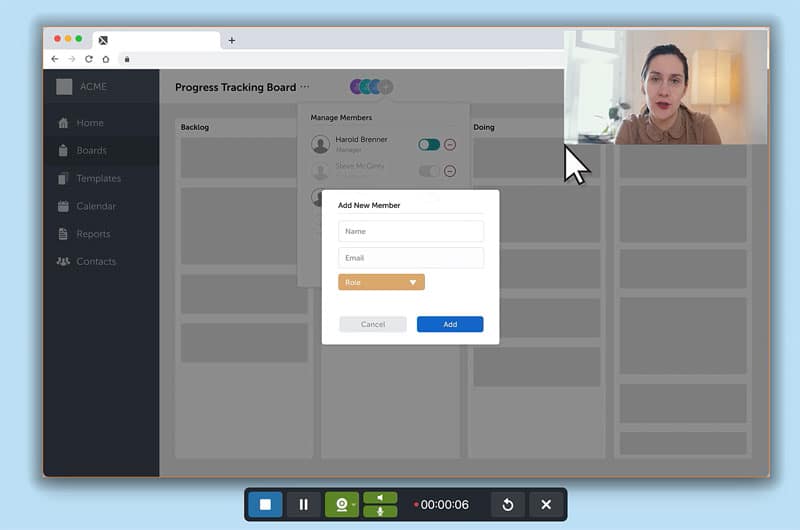The image size is (800, 530).
Task: Click the Add button
Action: click(x=450, y=324)
